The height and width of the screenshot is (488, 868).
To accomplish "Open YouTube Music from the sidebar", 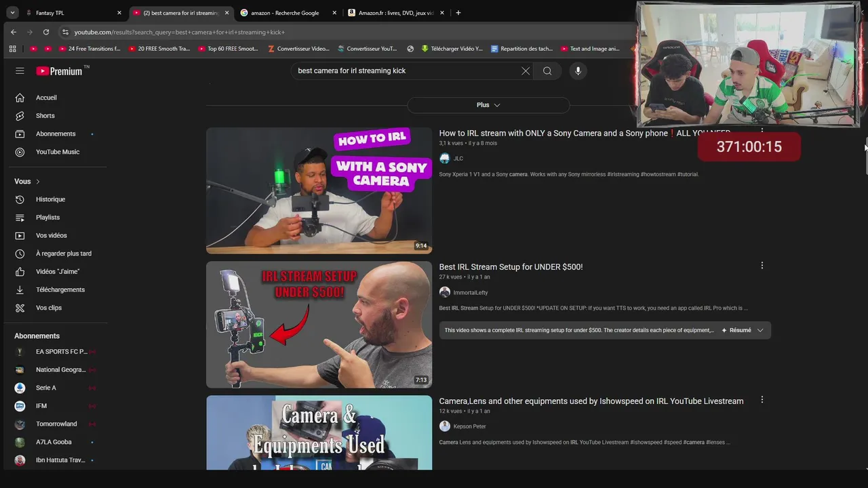I will (x=58, y=152).
